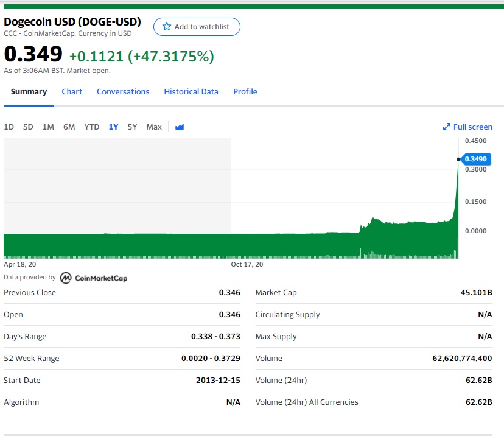504x442 pixels.
Task: Click the Previous Close value 0.346
Action: tap(229, 292)
